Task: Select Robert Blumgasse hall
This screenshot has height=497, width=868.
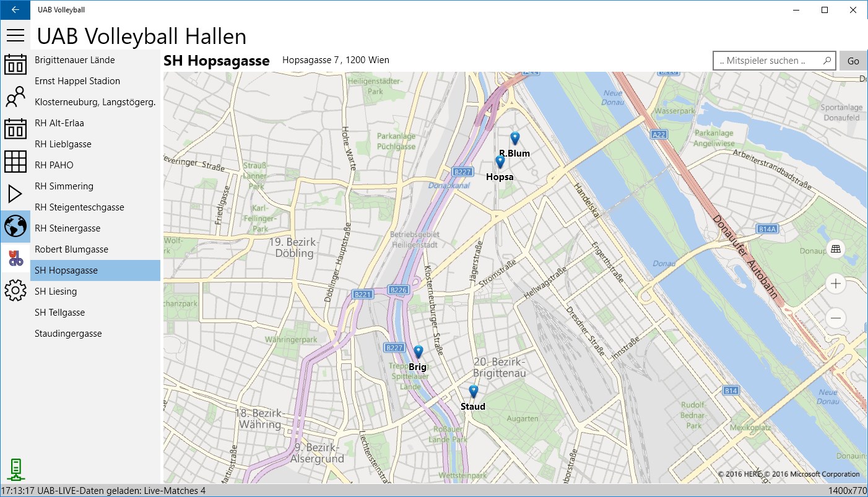Action: (x=95, y=249)
